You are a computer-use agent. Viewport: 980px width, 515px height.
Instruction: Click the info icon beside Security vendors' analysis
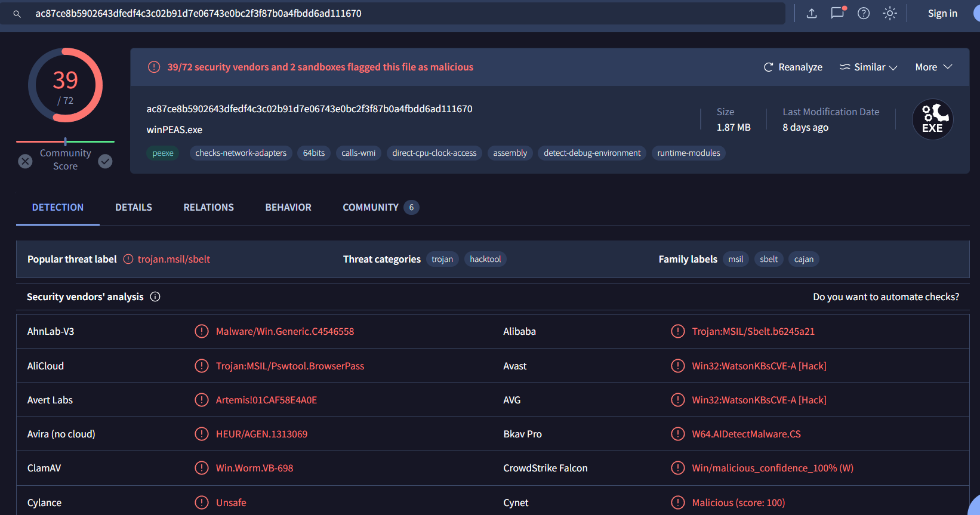155,297
